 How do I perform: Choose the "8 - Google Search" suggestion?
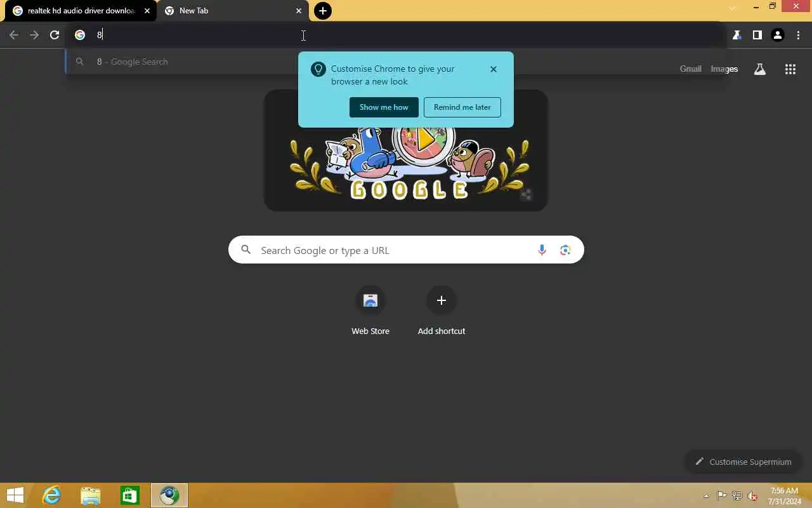click(395, 62)
